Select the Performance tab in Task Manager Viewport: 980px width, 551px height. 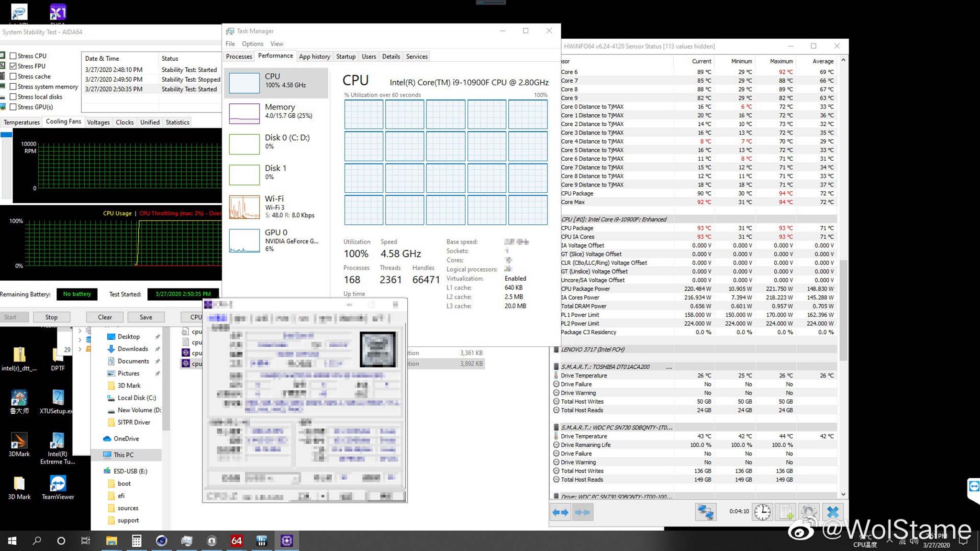pyautogui.click(x=275, y=56)
